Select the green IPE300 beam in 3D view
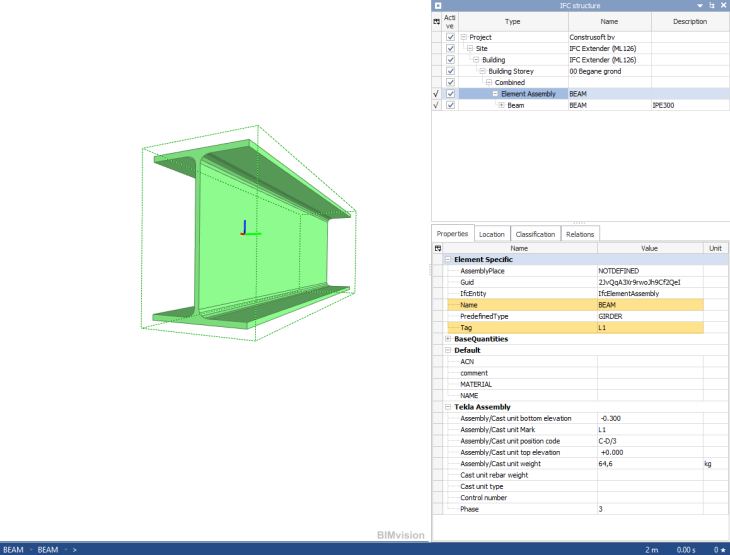This screenshot has height=555, width=730. pyautogui.click(x=251, y=233)
